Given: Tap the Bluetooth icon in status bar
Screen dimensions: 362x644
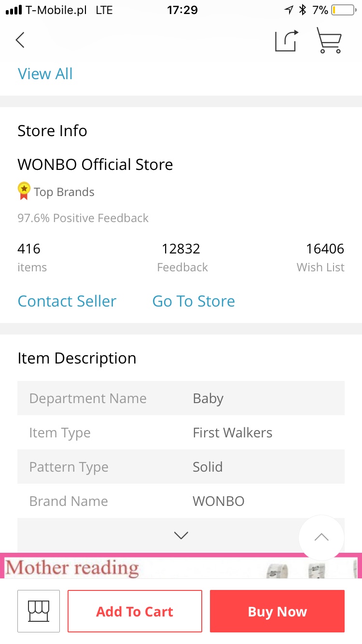Looking at the screenshot, I should coord(303,10).
